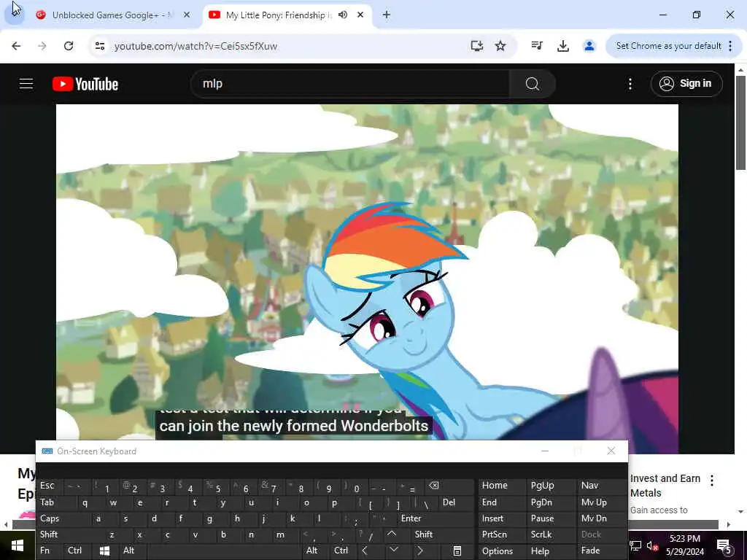Click the Sign in button

pos(686,83)
